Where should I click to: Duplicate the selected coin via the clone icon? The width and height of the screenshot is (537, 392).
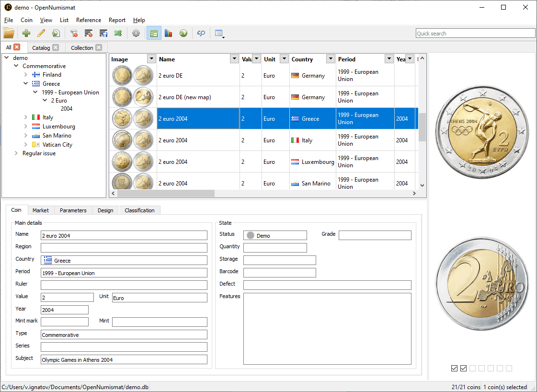[x=56, y=33]
